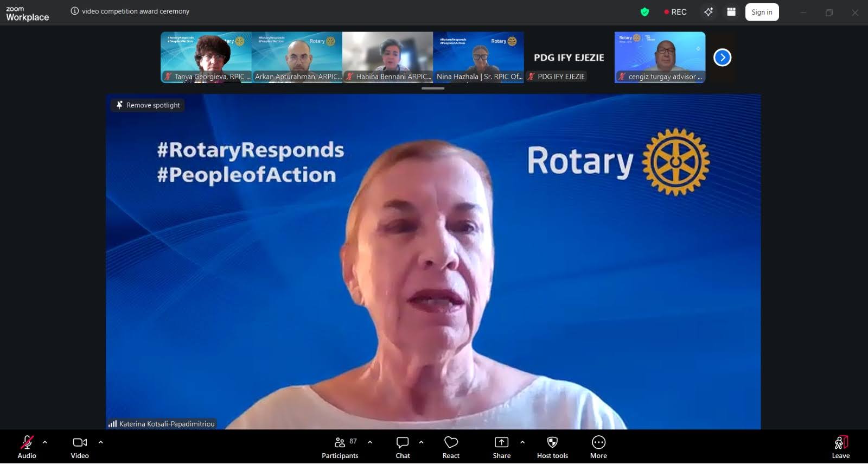The width and height of the screenshot is (868, 464).
Task: Click the signal strength icon beside Katerina's name
Action: pyautogui.click(x=112, y=424)
